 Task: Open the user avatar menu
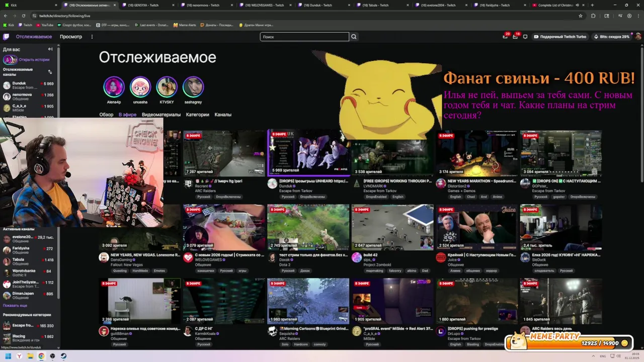[638, 37]
